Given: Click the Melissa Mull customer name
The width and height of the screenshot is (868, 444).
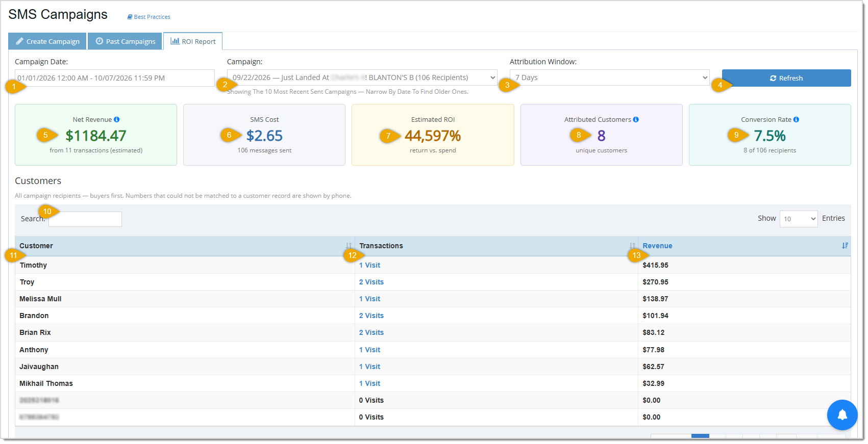Looking at the screenshot, I should pos(40,299).
